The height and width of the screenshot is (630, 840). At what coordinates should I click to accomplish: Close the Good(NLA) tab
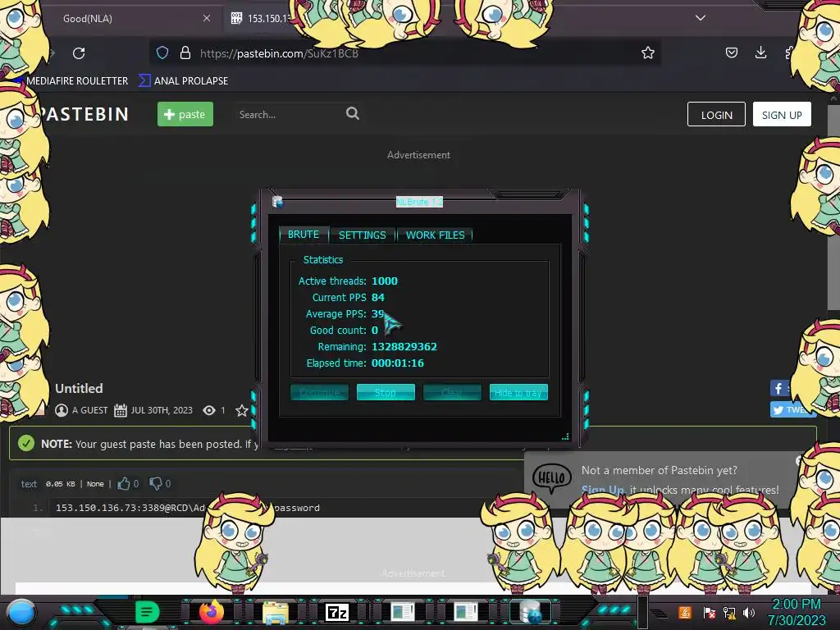click(x=207, y=18)
